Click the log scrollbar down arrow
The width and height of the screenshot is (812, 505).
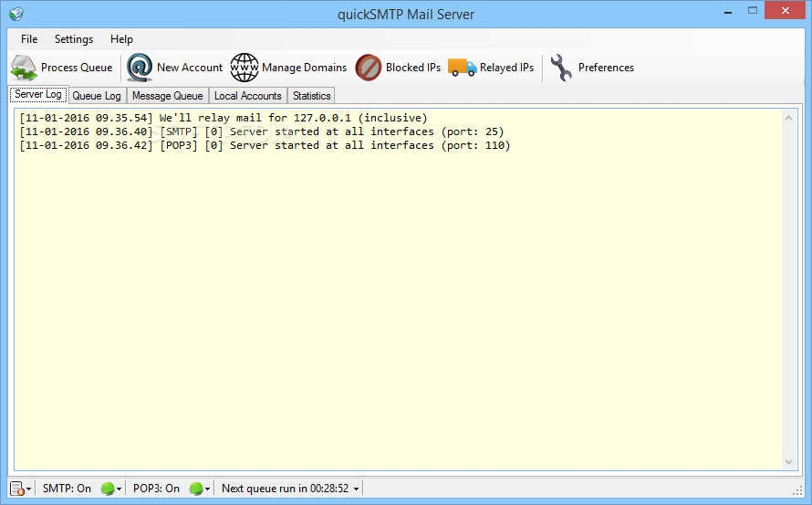coord(788,462)
